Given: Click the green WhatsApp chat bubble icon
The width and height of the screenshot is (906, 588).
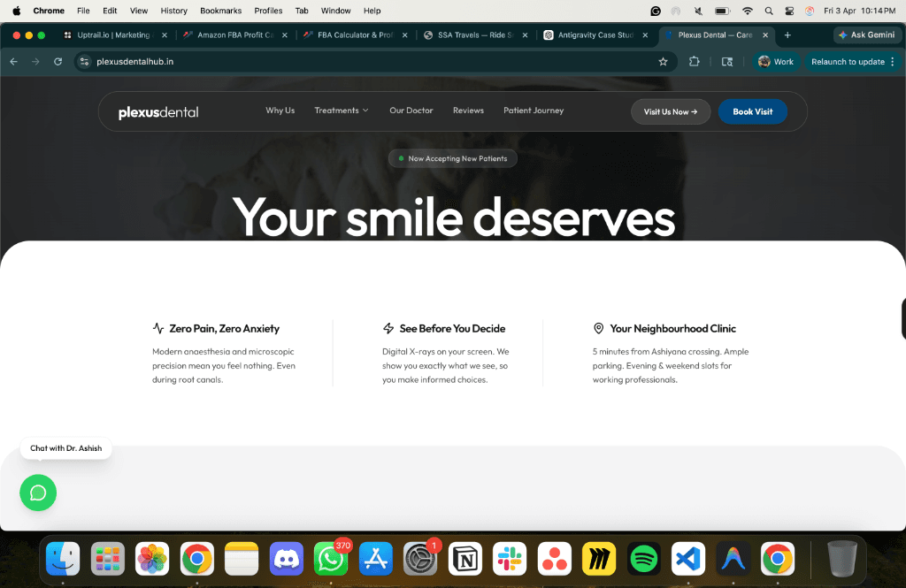Looking at the screenshot, I should pyautogui.click(x=38, y=493).
